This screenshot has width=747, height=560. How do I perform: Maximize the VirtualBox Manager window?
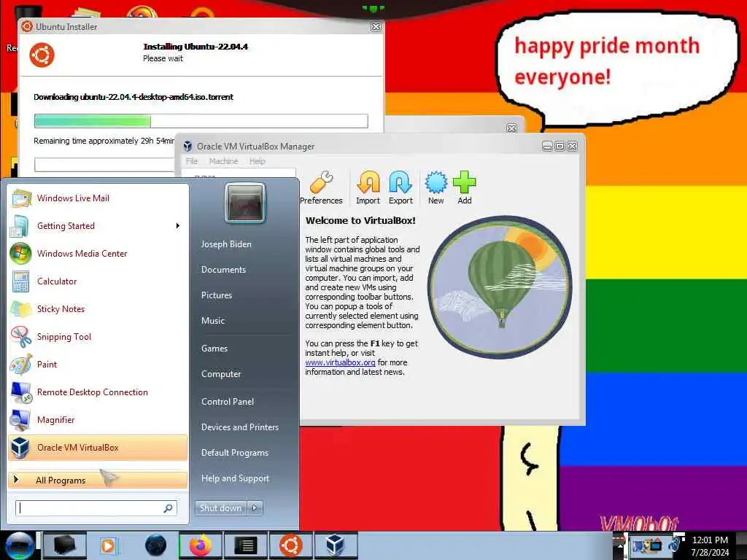point(560,146)
